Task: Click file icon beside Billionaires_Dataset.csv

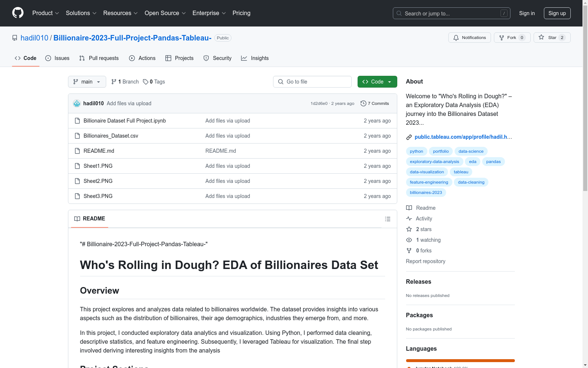Action: coord(77,136)
